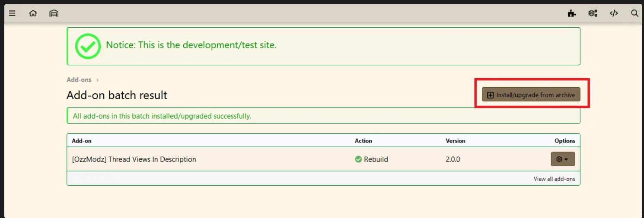Viewport: 644px width, 218px height.
Task: Click the gears options icon
Action: [593, 13]
